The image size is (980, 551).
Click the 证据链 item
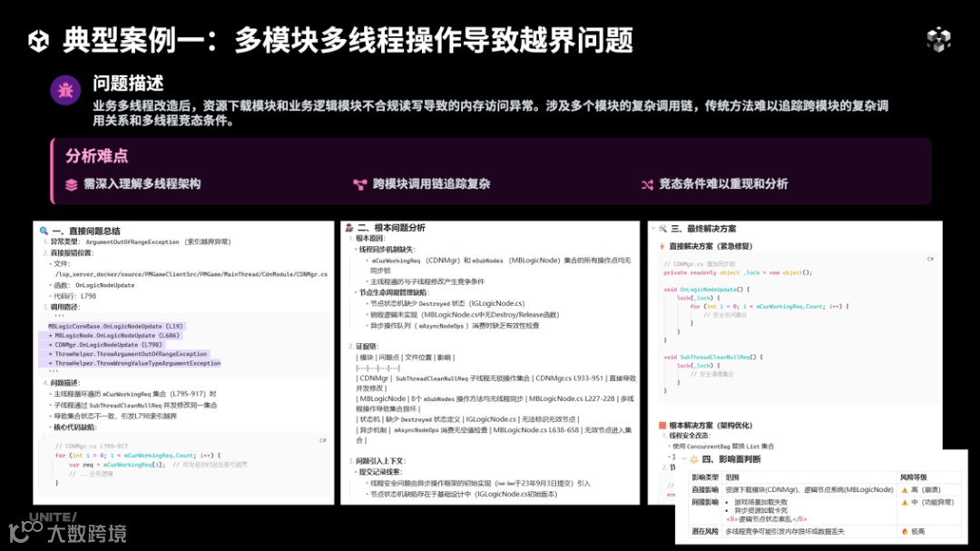pos(367,346)
